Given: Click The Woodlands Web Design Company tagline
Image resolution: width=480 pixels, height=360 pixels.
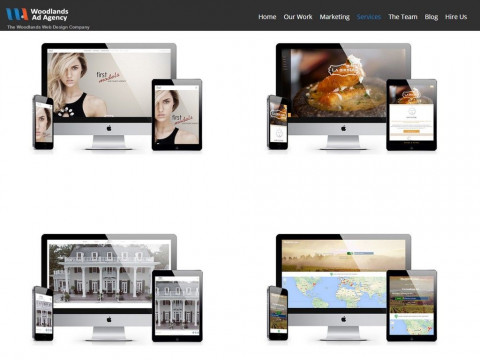Looking at the screenshot, I should 48,27.
